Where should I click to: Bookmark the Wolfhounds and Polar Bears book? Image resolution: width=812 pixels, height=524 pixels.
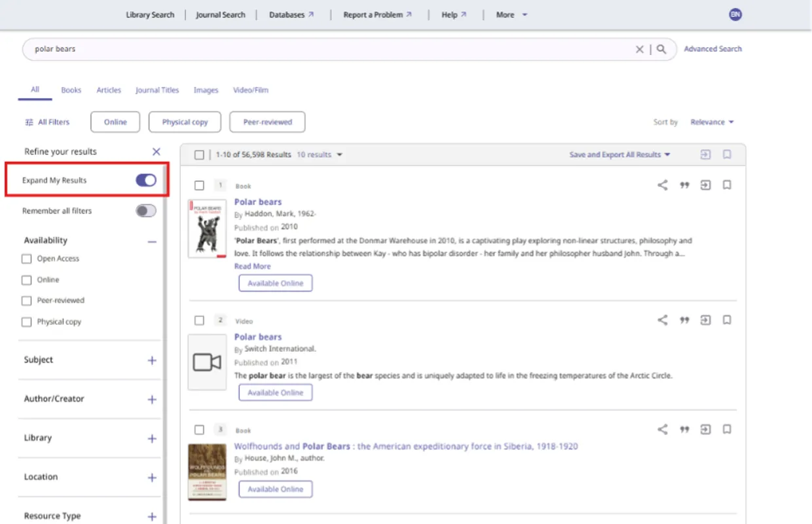point(727,430)
